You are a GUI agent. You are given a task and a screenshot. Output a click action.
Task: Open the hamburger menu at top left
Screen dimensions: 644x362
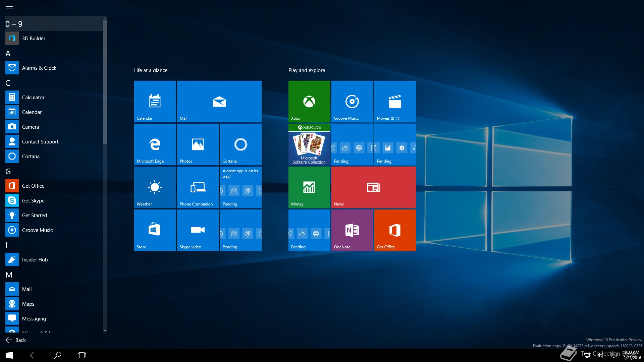pos(9,8)
